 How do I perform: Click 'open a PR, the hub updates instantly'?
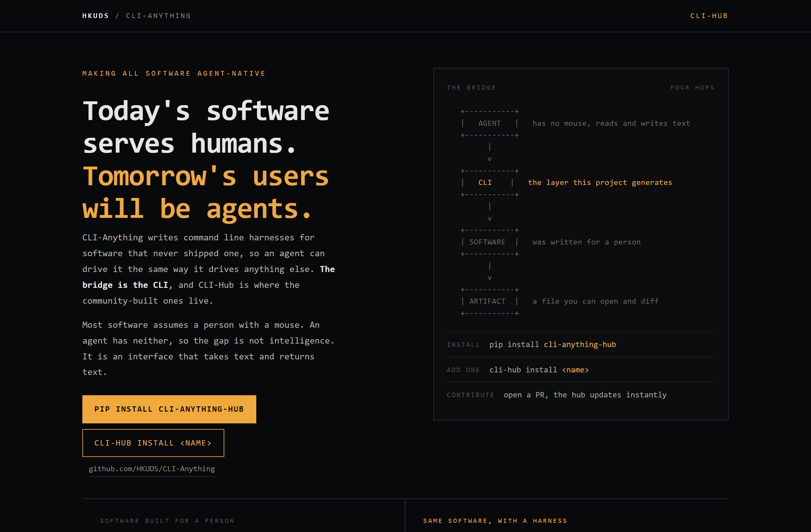pyautogui.click(x=585, y=395)
